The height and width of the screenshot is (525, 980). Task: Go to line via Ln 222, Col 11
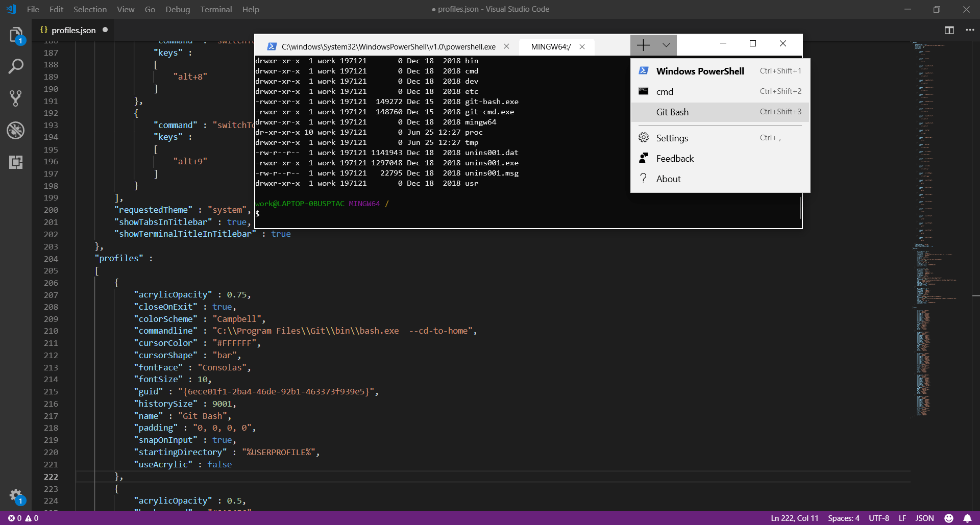(x=793, y=518)
